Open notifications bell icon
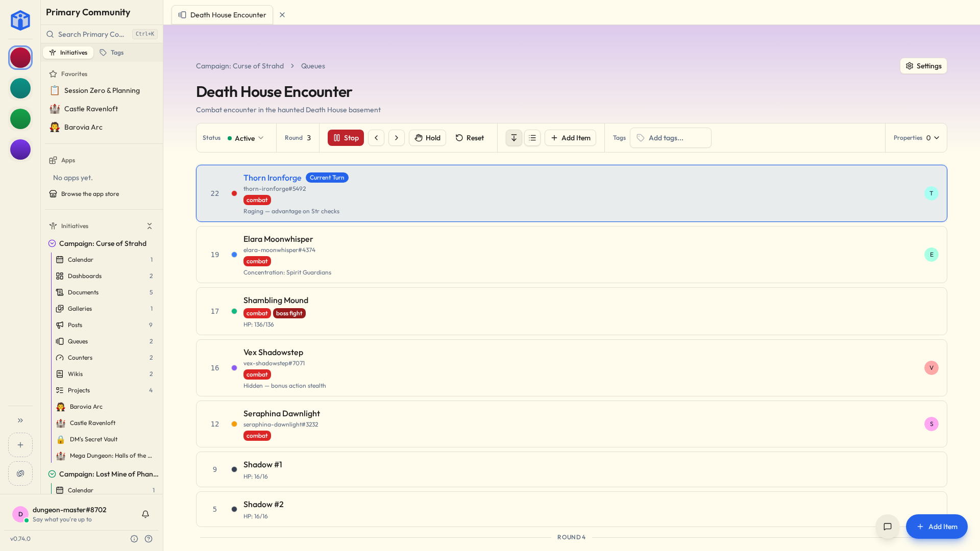The image size is (980, 551). pyautogui.click(x=145, y=514)
